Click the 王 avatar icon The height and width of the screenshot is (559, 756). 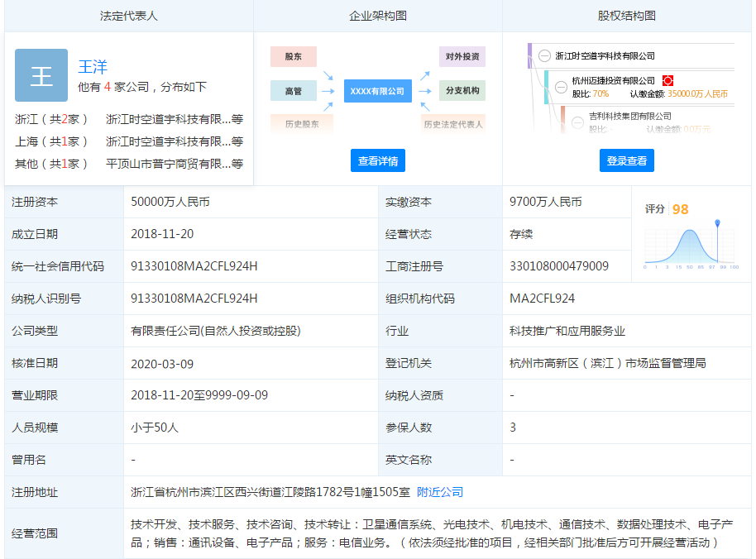[41, 75]
